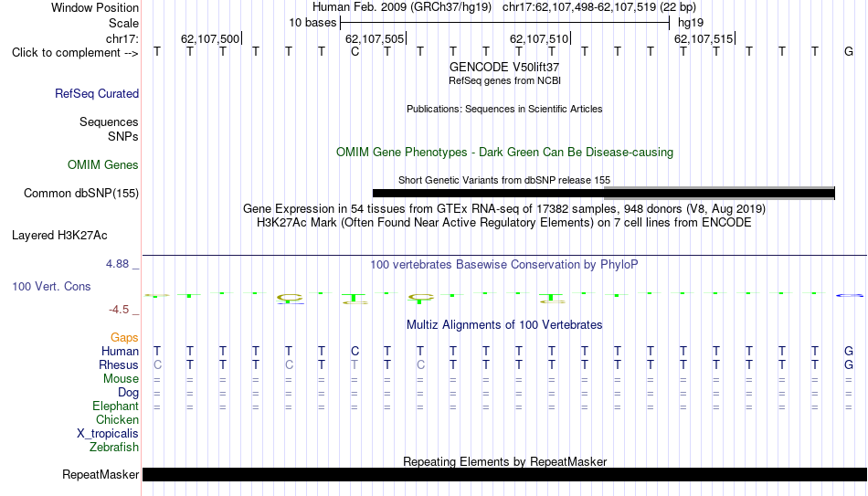Click the Scale label
Screen dimensions: 868x496
[123, 23]
